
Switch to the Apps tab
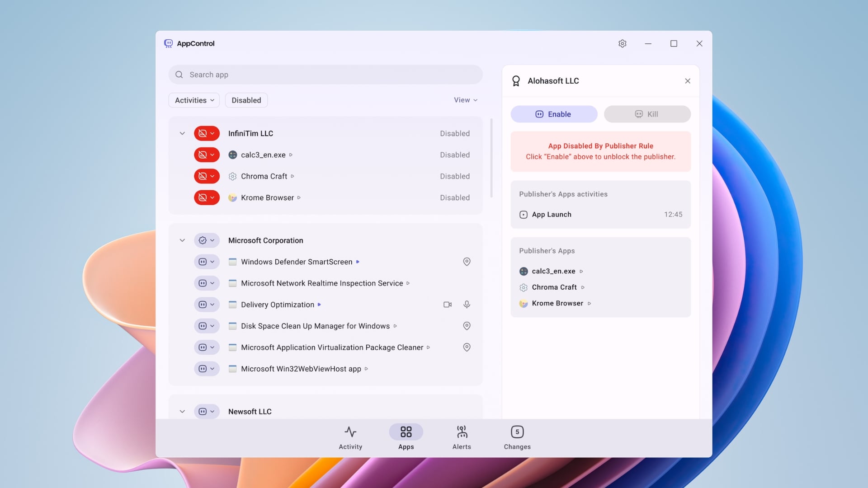(x=406, y=438)
